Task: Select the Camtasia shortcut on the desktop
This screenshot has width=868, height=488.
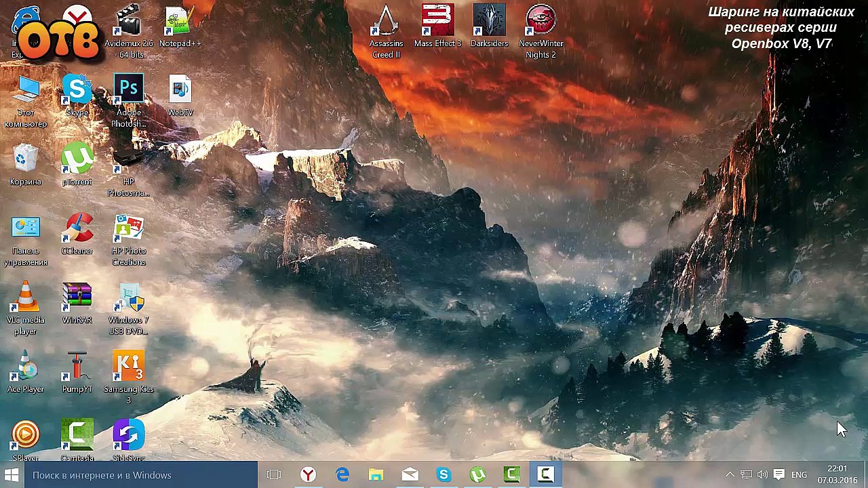Action: tap(77, 441)
